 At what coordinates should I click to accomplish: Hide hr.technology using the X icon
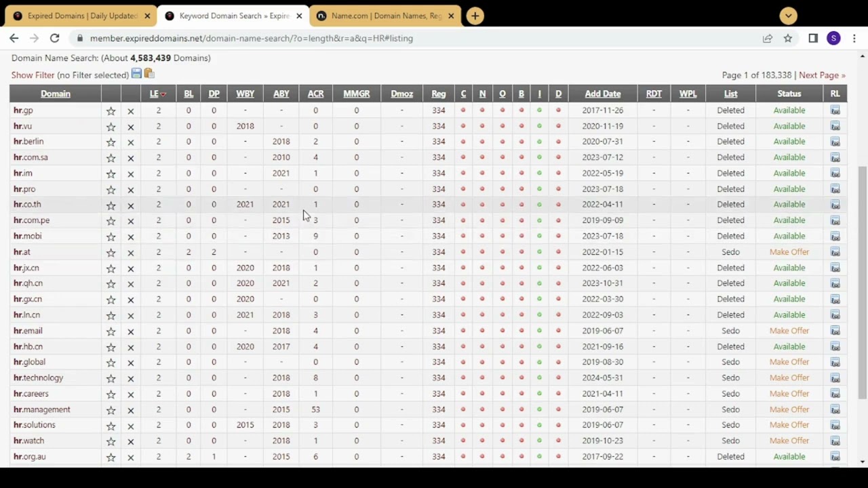point(131,379)
